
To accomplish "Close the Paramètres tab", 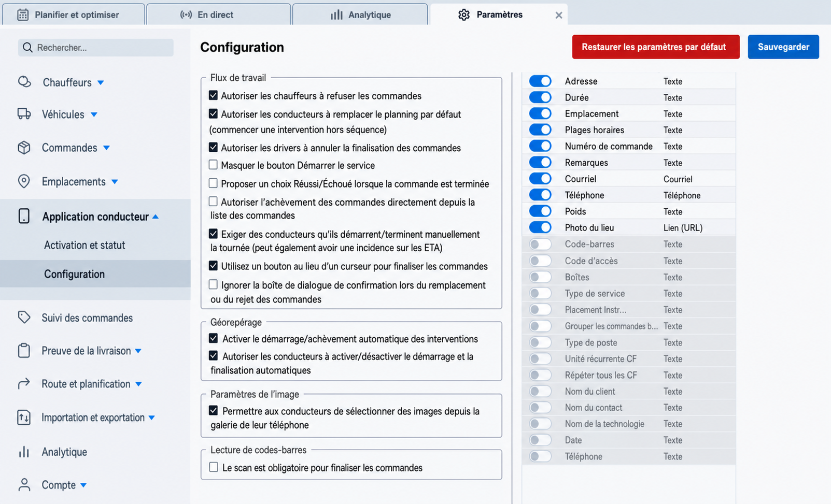I will click(558, 15).
